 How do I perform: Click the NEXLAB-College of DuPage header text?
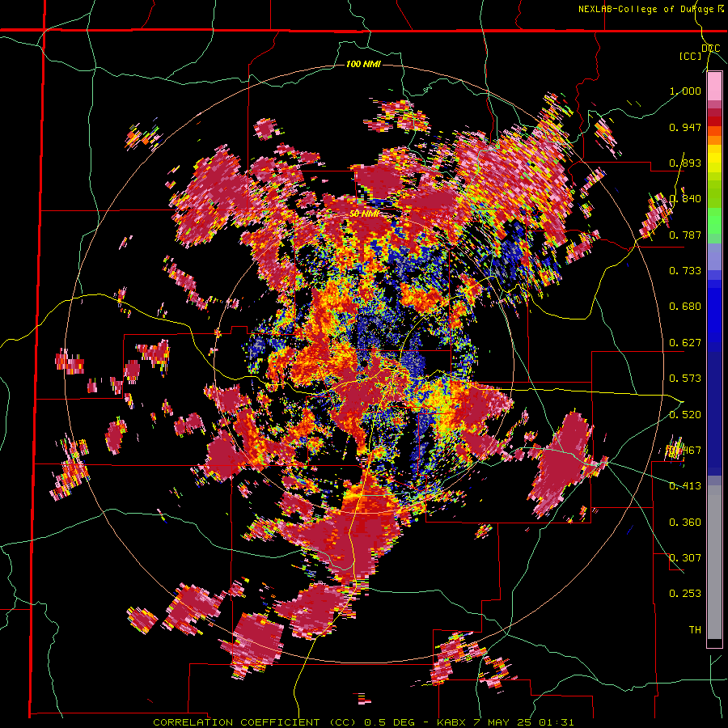[x=651, y=9]
